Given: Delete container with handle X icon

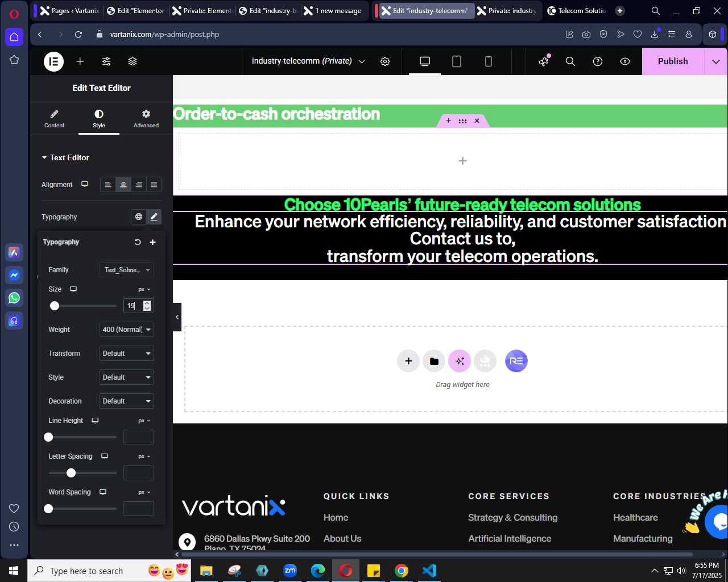Looking at the screenshot, I should (x=477, y=120).
